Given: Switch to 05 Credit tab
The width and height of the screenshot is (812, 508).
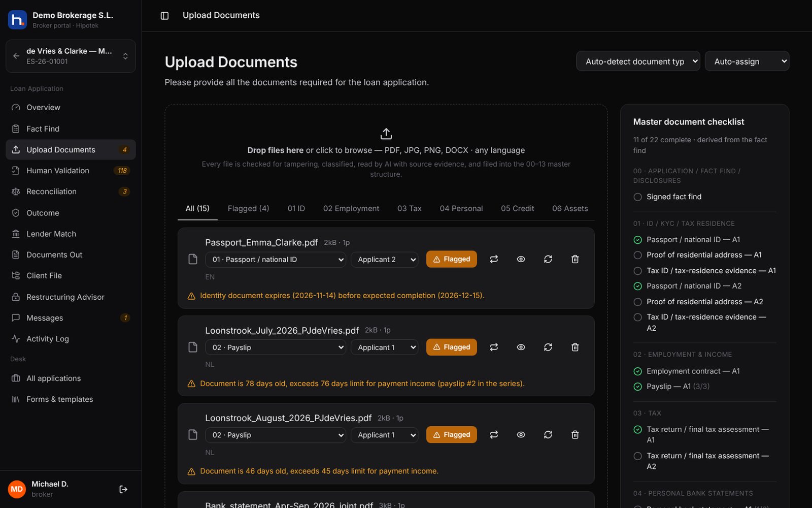Looking at the screenshot, I should coord(517,208).
